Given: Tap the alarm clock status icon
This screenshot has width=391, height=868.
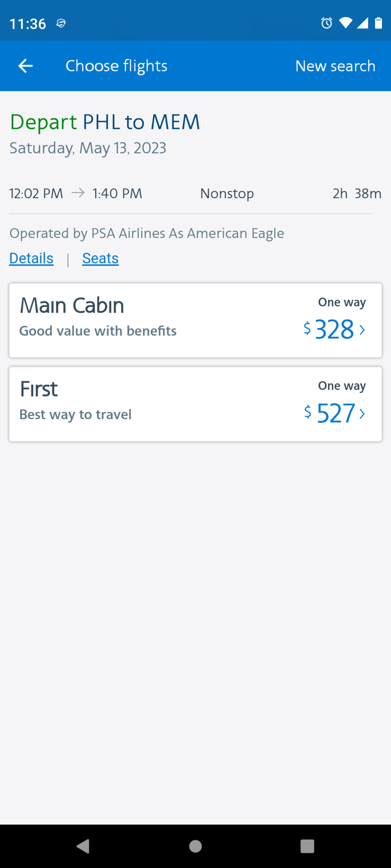Looking at the screenshot, I should click(x=327, y=23).
